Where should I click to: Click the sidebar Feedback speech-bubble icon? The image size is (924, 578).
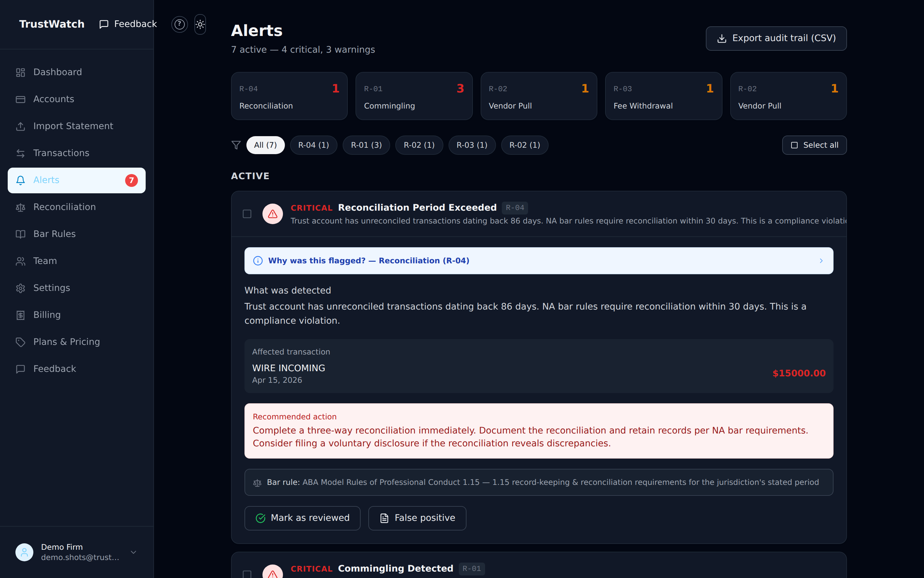point(21,369)
